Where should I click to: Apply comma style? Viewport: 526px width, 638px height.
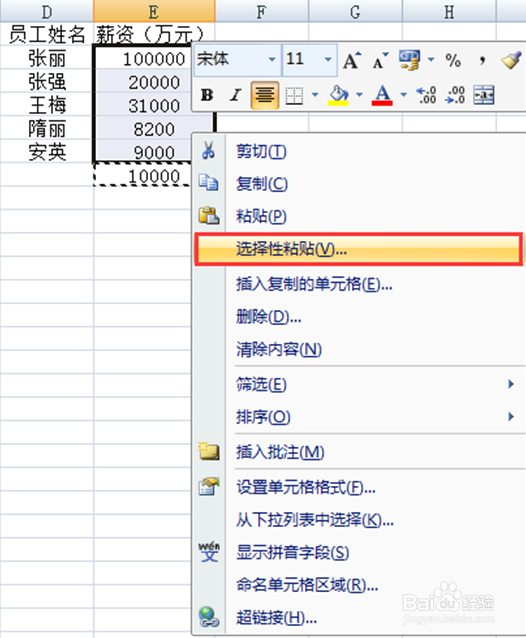[482, 61]
